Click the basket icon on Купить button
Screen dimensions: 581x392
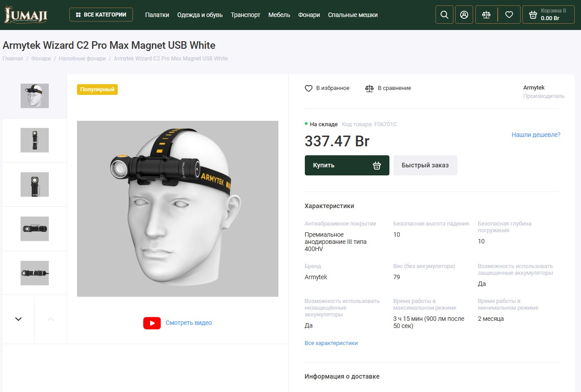point(377,166)
